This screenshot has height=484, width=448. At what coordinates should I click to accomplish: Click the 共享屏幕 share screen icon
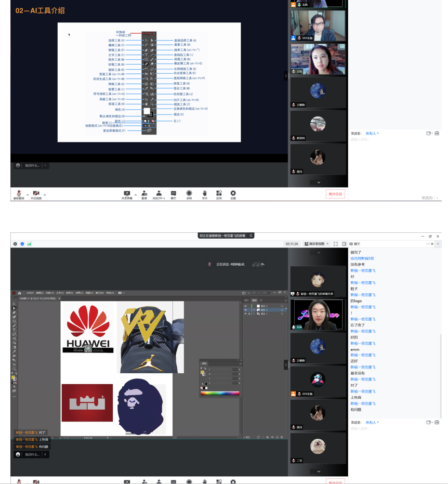127,193
